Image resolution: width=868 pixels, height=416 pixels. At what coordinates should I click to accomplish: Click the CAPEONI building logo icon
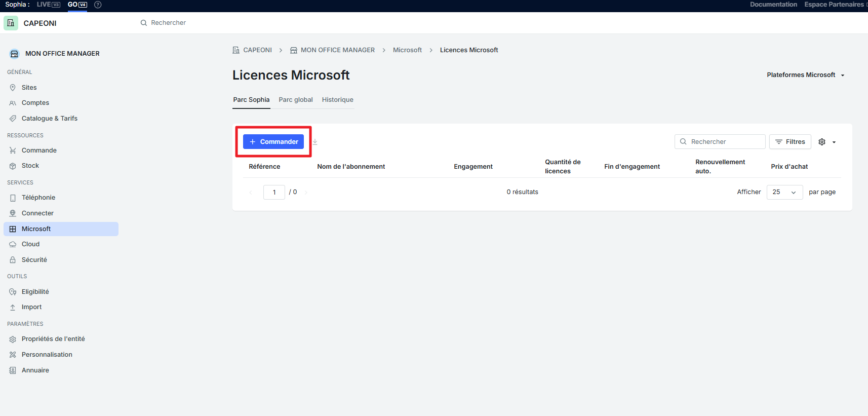pos(11,23)
